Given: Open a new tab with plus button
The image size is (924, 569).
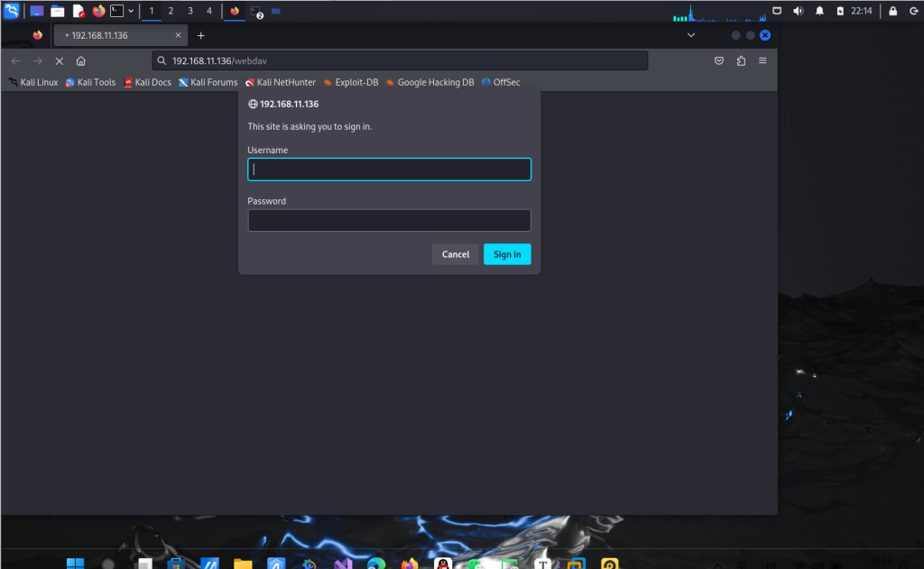Looking at the screenshot, I should pos(200,35).
